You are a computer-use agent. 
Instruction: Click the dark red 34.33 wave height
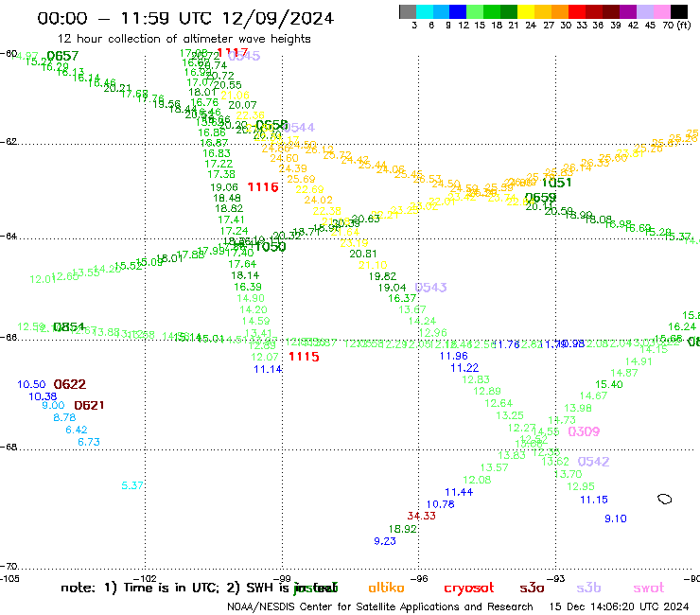422,516
